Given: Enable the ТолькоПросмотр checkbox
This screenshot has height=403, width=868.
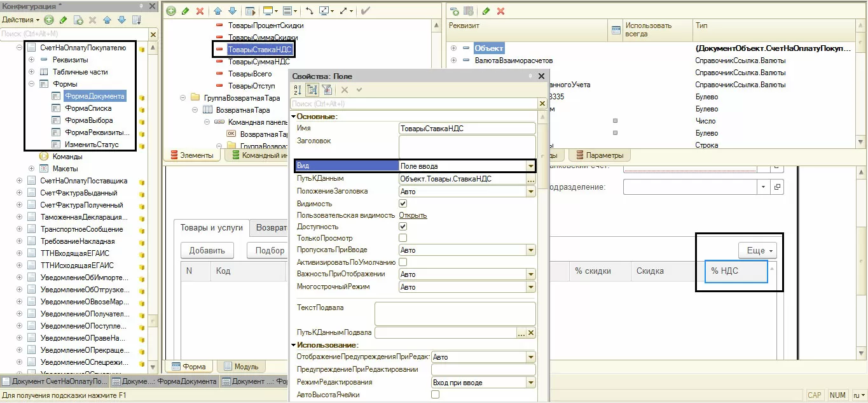Looking at the screenshot, I should (x=403, y=238).
